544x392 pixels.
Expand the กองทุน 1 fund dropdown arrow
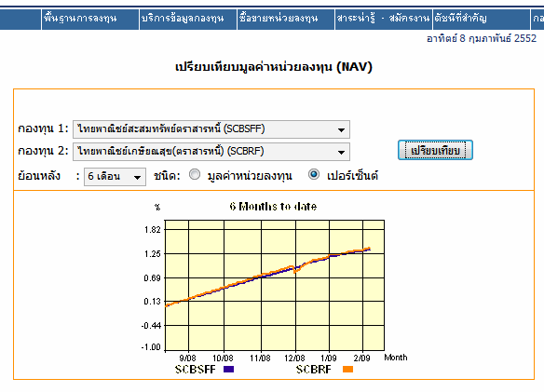pyautogui.click(x=341, y=129)
